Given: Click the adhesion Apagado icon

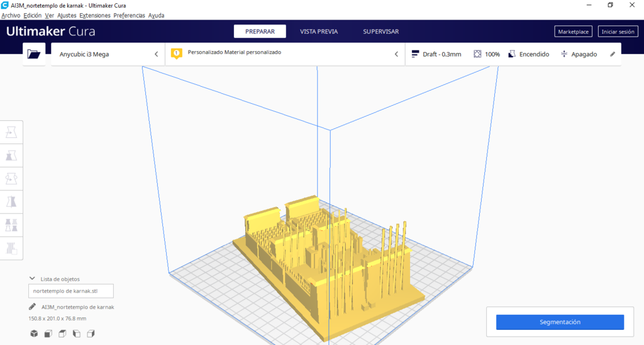Looking at the screenshot, I should click(564, 54).
